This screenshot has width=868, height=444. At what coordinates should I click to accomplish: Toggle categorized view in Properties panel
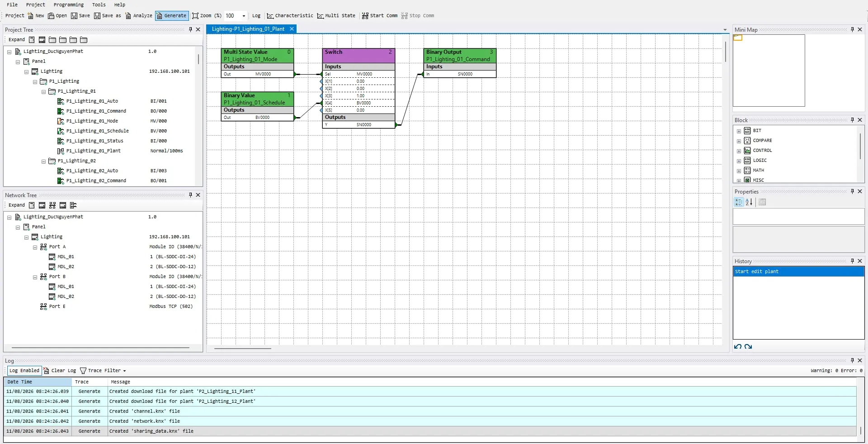pyautogui.click(x=739, y=202)
